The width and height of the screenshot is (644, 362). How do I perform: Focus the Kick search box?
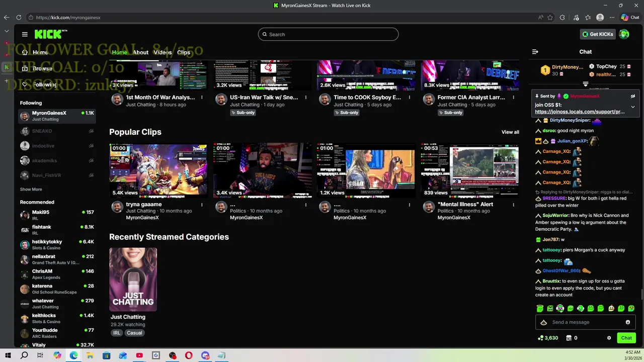(328, 34)
